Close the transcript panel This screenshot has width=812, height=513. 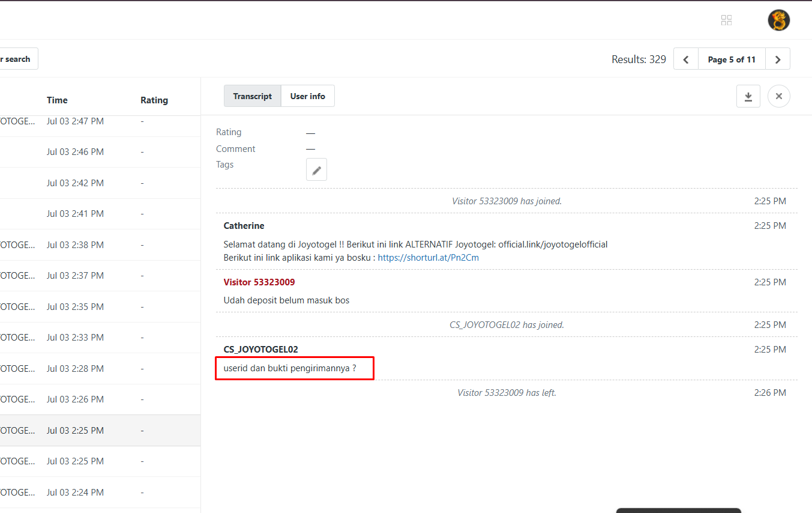[779, 96]
